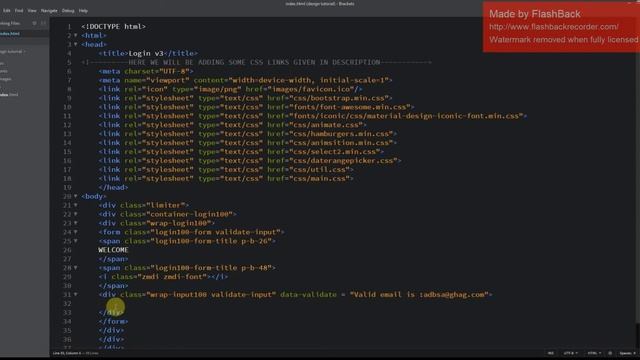This screenshot has width=640, height=360.
Task: Click the closing head tag on line 19
Action: coord(113,187)
